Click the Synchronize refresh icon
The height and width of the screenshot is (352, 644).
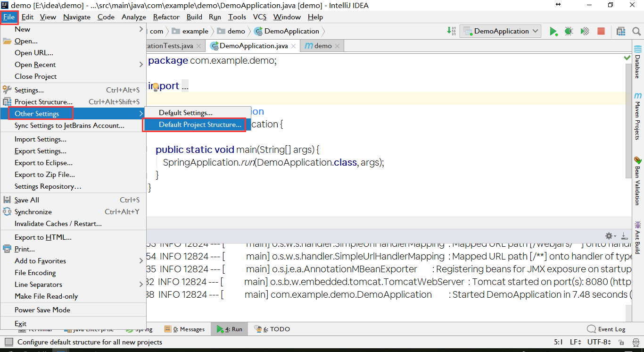click(x=7, y=212)
